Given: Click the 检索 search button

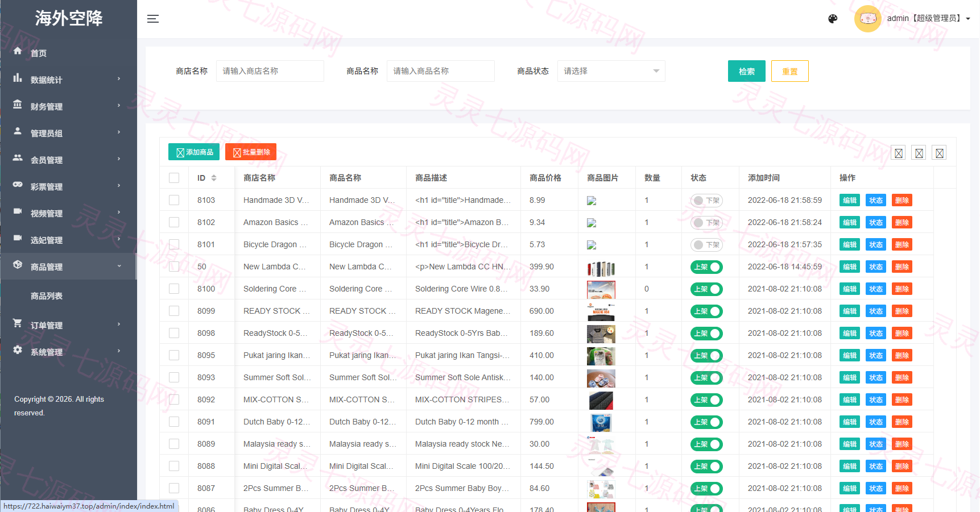Looking at the screenshot, I should coord(746,71).
